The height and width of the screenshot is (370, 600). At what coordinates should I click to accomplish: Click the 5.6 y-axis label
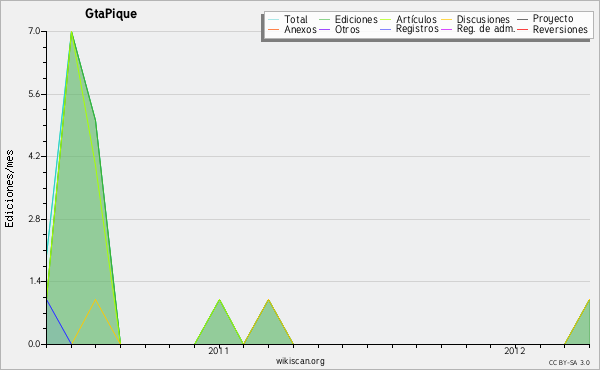pos(34,94)
